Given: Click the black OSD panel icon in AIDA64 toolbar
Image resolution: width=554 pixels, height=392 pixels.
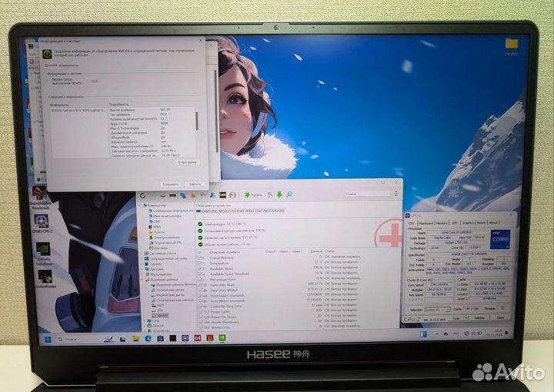Looking at the screenshot, I should [x=222, y=194].
